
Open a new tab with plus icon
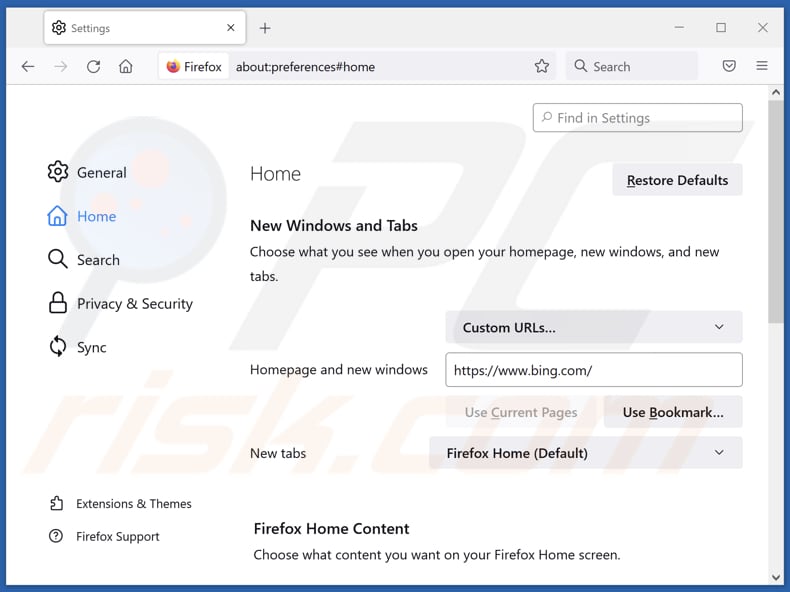point(265,28)
